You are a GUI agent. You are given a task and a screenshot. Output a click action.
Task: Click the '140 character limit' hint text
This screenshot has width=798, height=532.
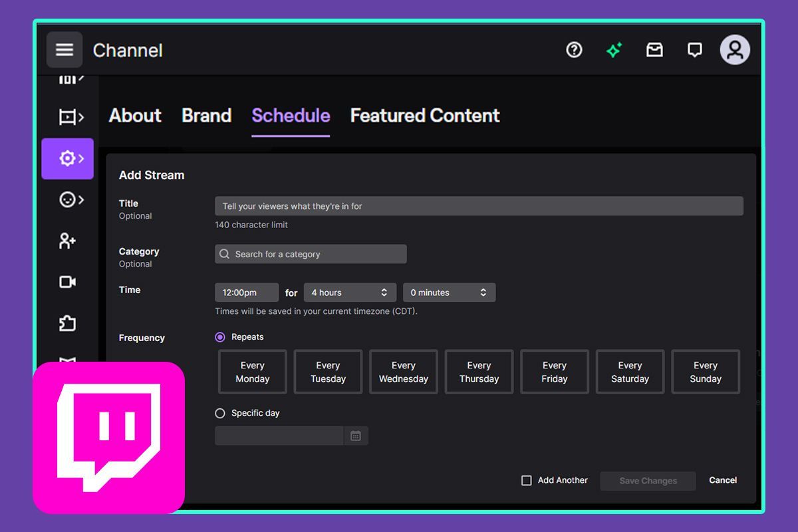pos(251,225)
